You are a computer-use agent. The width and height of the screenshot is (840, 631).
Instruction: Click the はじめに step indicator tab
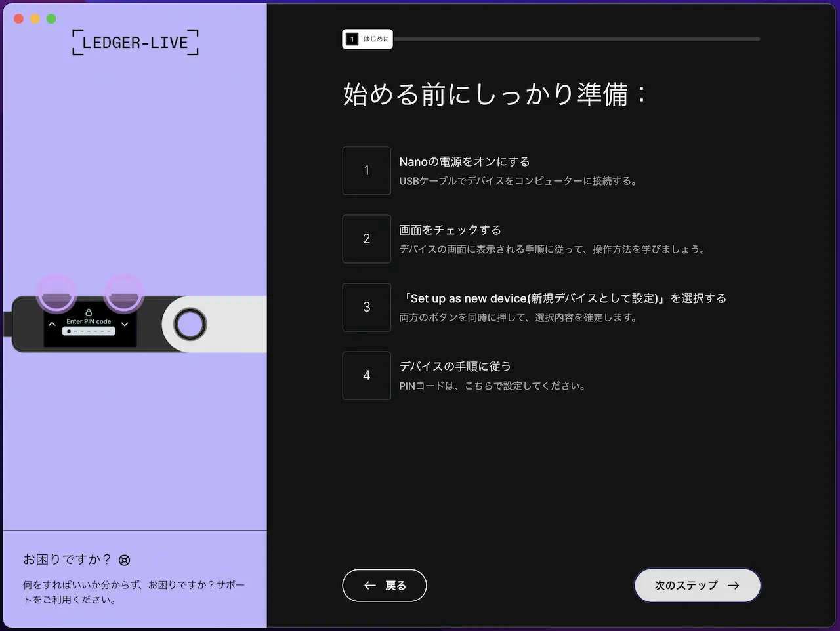pos(367,39)
